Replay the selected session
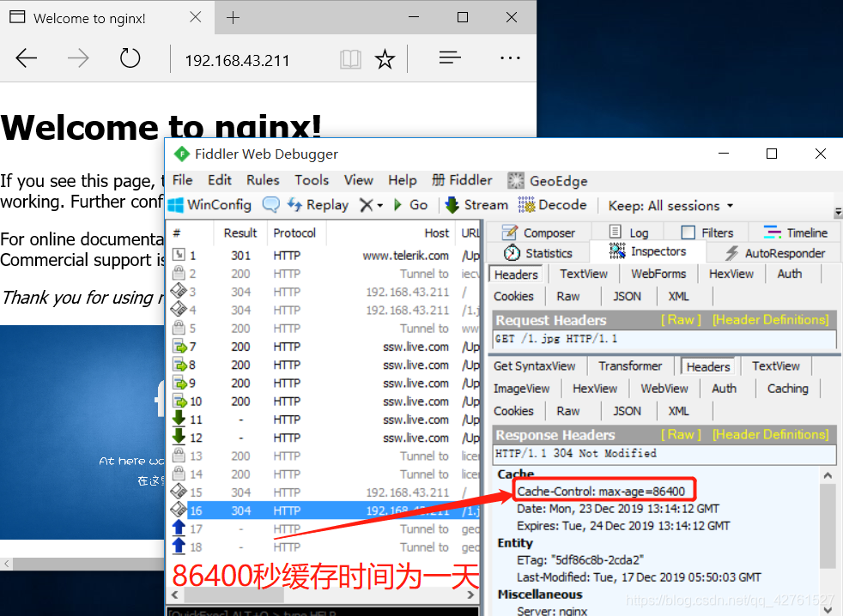 pos(318,205)
